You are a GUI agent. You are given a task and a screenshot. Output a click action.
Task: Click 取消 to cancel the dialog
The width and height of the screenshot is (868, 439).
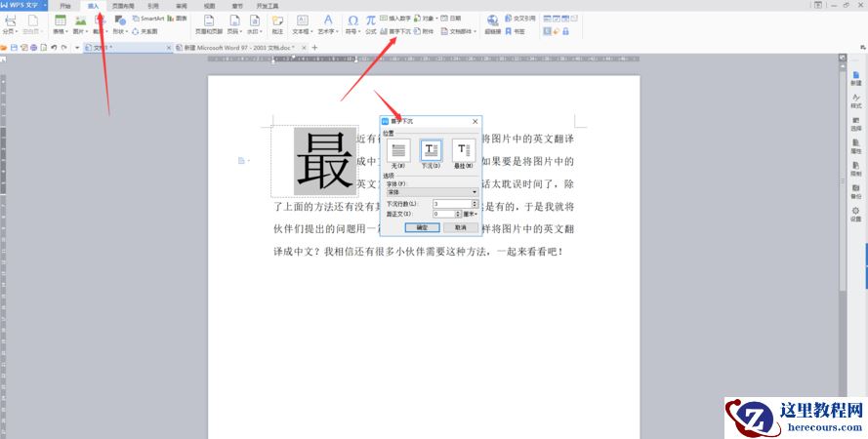pyautogui.click(x=460, y=227)
